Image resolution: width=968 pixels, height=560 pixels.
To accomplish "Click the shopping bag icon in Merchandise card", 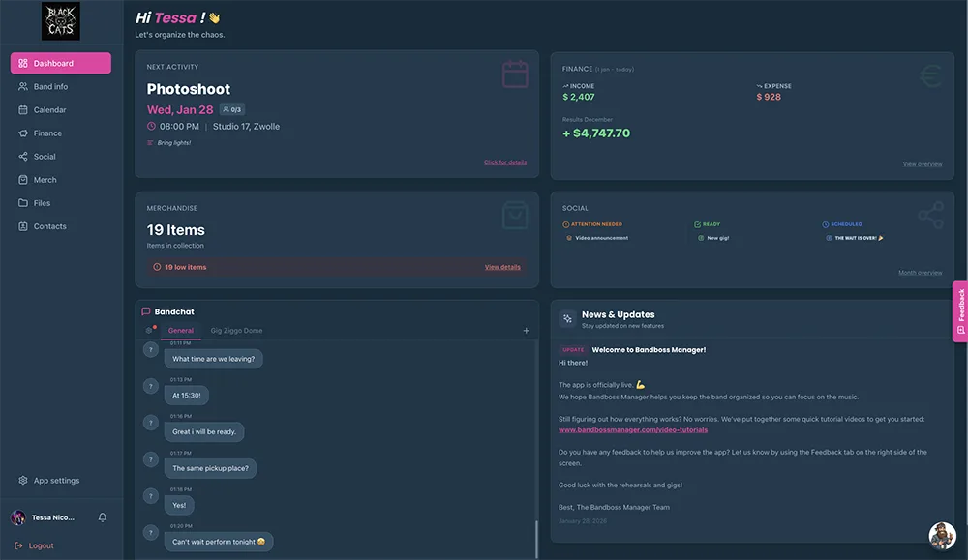I will (515, 216).
